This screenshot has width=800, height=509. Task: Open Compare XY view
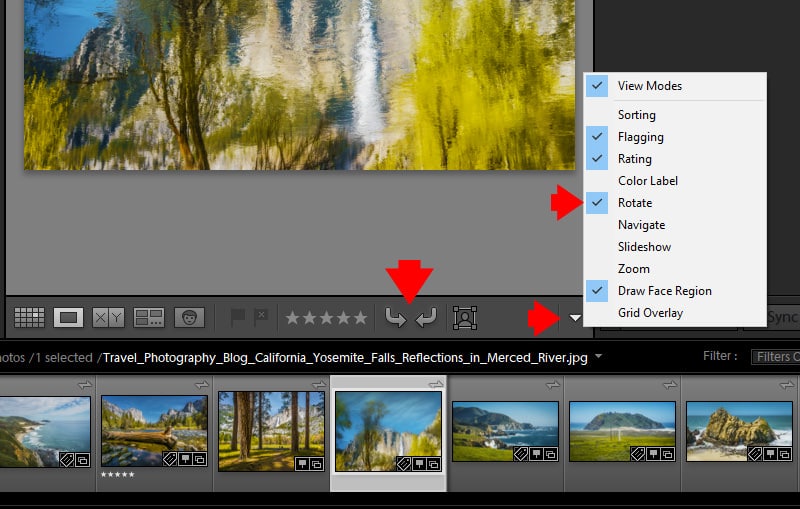point(108,318)
